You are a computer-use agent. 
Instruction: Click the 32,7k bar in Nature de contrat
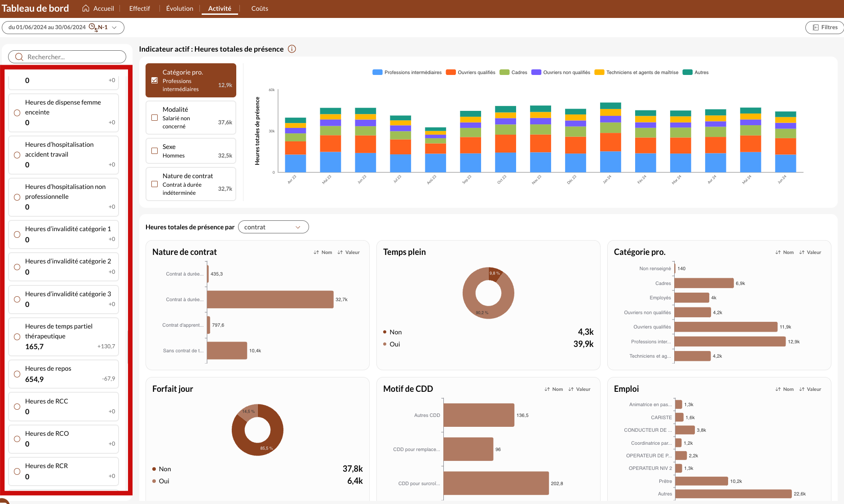point(270,299)
